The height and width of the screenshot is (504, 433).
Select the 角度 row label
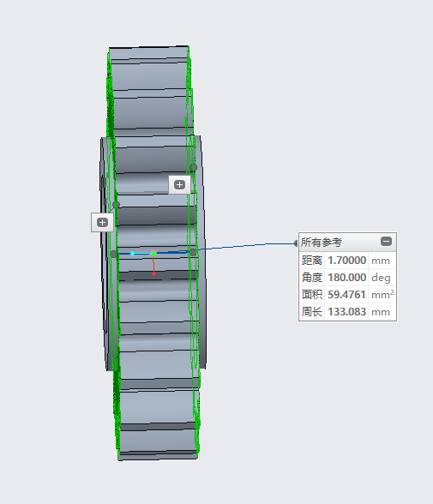(x=311, y=278)
